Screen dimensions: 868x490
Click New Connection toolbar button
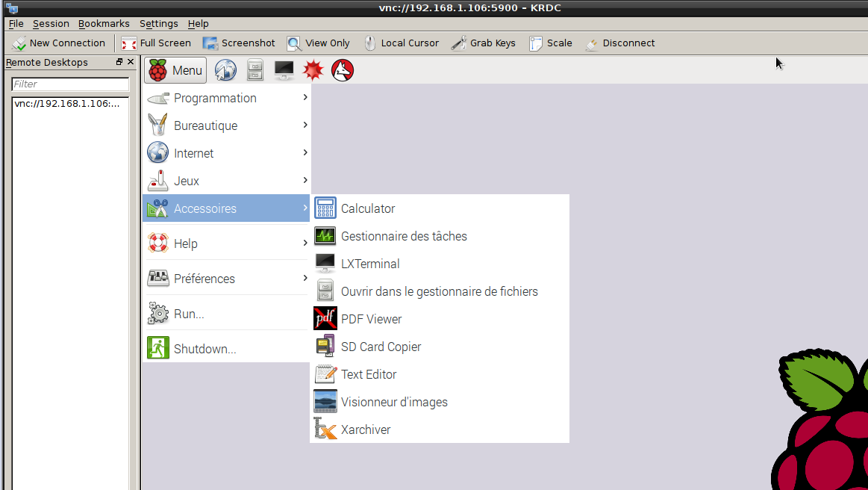59,43
